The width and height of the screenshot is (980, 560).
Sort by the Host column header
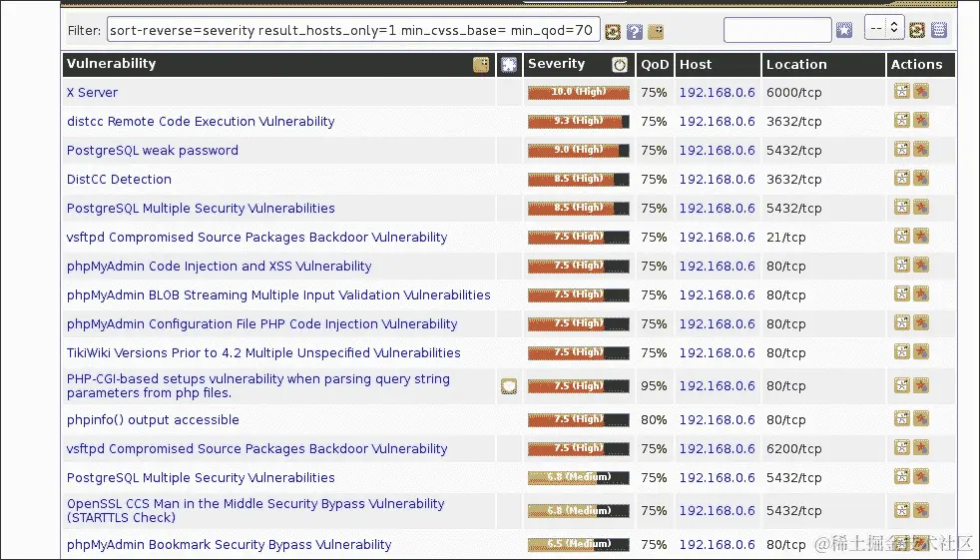(x=696, y=64)
